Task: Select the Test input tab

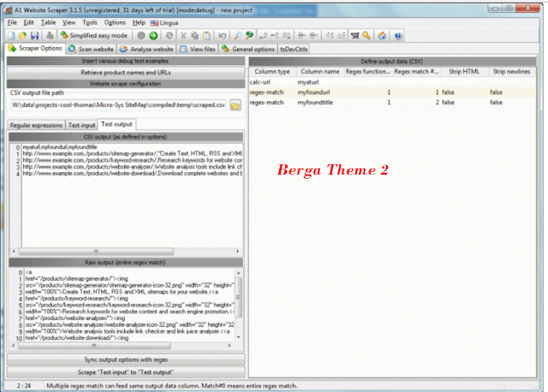Action: point(81,125)
